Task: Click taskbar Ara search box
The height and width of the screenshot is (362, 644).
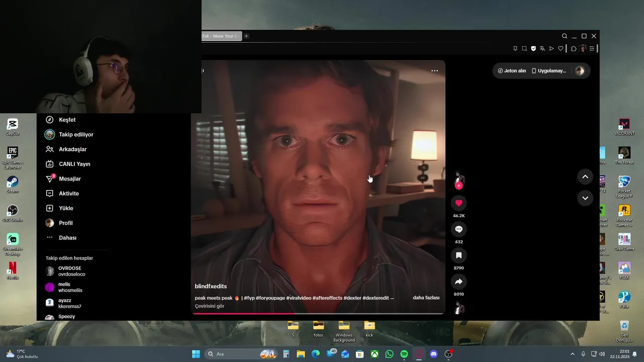Action: (242, 354)
